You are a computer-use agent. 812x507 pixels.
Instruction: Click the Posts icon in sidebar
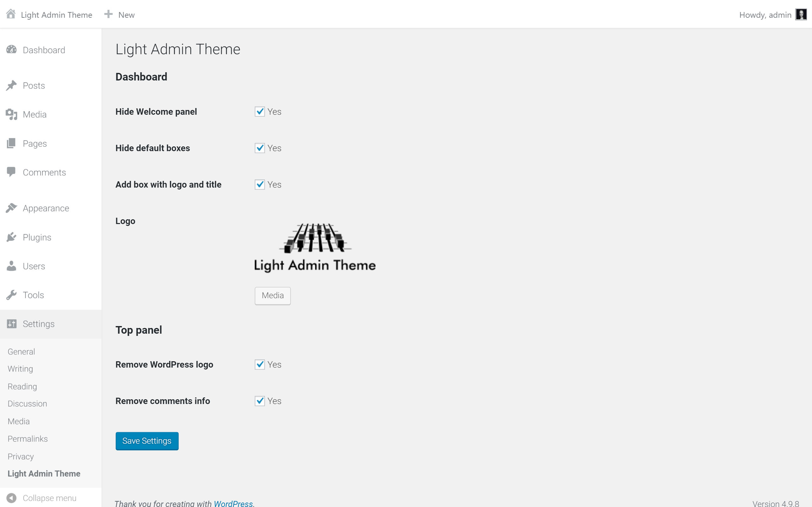pos(12,85)
